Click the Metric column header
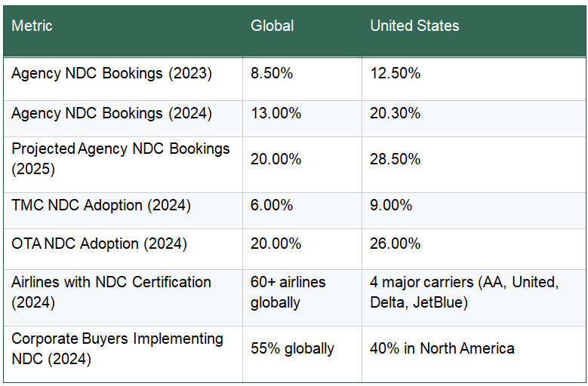This screenshot has height=386, width=588. tap(32, 26)
